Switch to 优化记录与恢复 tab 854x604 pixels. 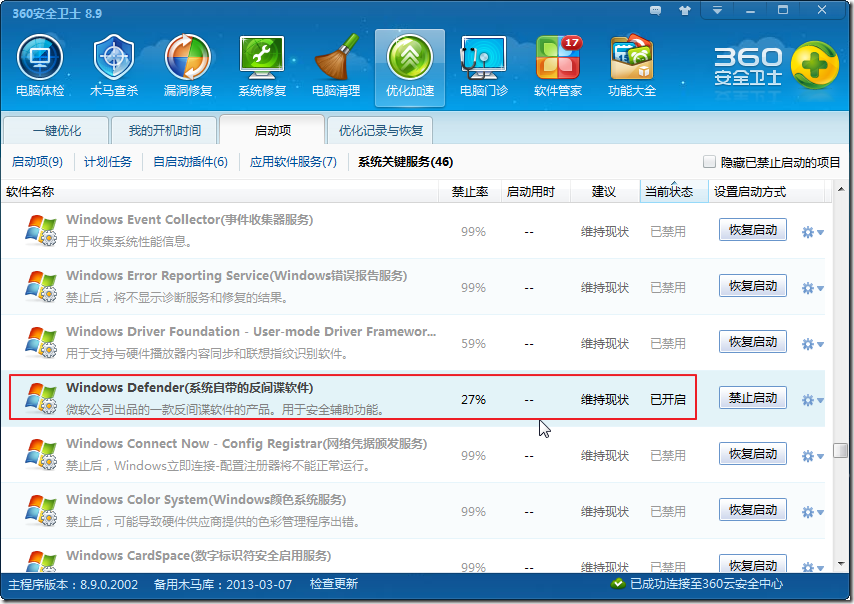pos(380,130)
